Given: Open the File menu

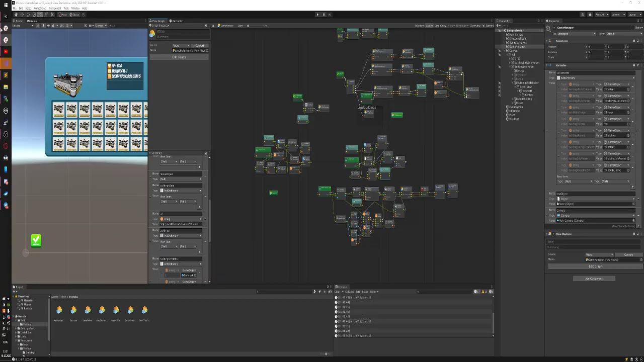Looking at the screenshot, I should (x=15, y=9).
